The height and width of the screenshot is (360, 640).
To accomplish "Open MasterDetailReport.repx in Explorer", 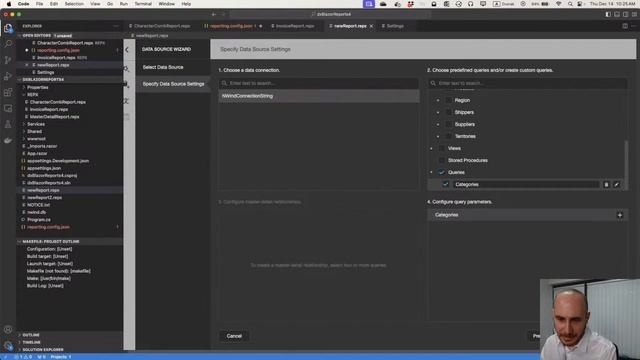I will click(54, 117).
